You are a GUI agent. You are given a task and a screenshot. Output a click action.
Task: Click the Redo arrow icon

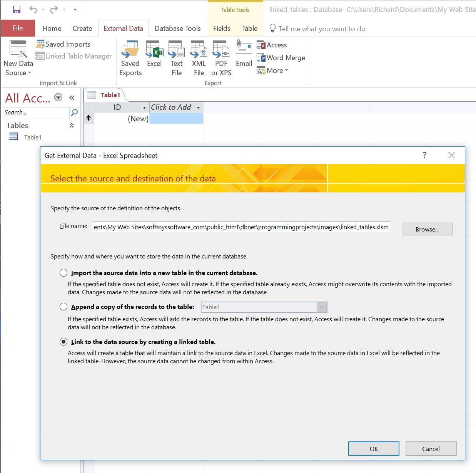[x=54, y=9]
